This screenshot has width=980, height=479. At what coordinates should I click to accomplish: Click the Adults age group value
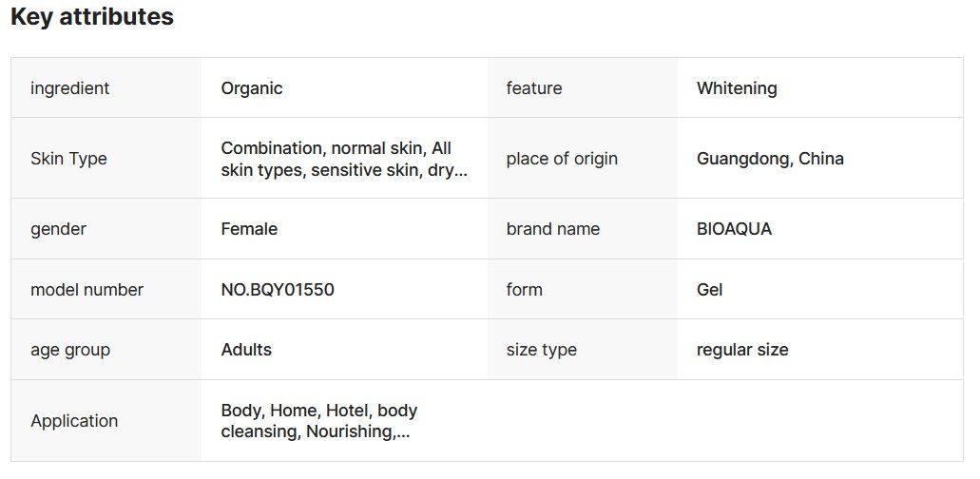246,350
